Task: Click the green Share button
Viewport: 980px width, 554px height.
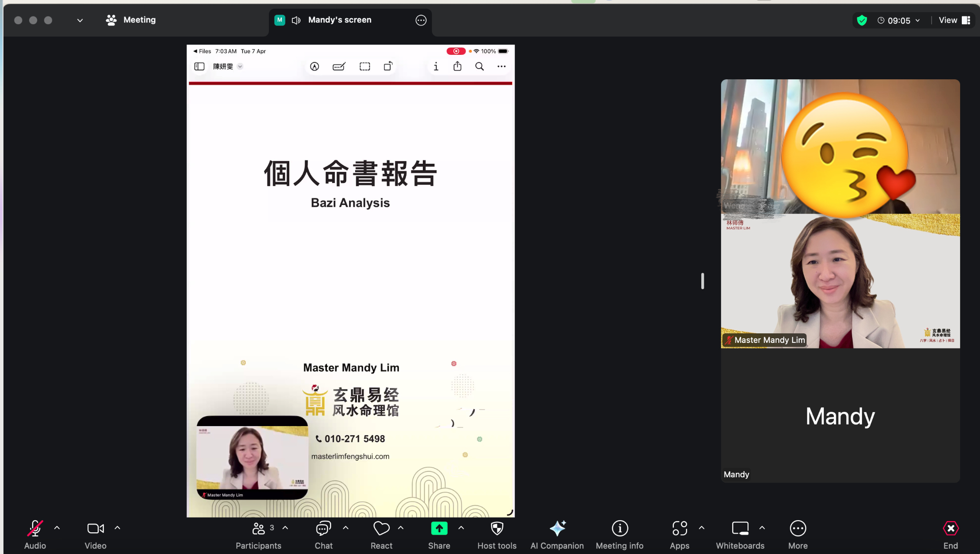Action: click(439, 528)
